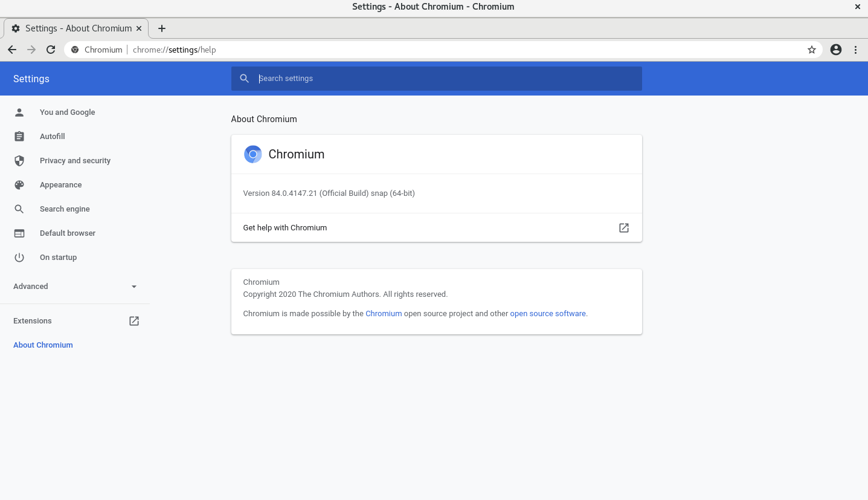The image size is (868, 500).
Task: Click the Default browser window icon
Action: (19, 233)
